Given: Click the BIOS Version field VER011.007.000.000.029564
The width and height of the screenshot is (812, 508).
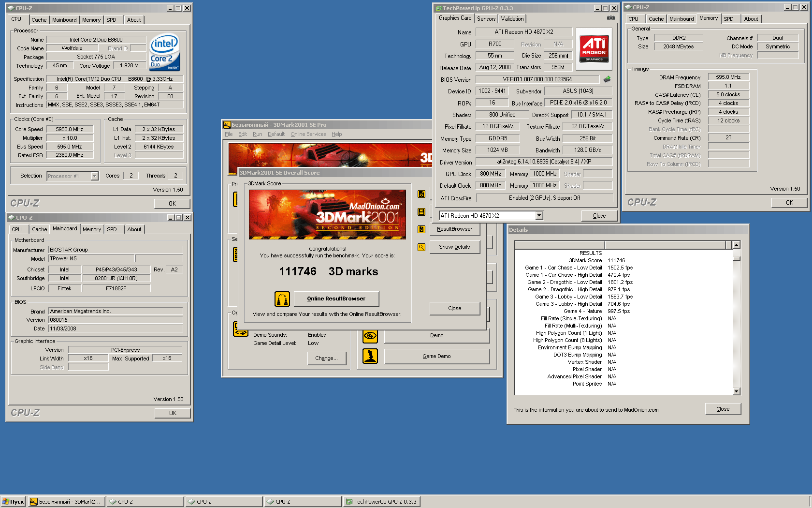Looking at the screenshot, I should (537, 79).
